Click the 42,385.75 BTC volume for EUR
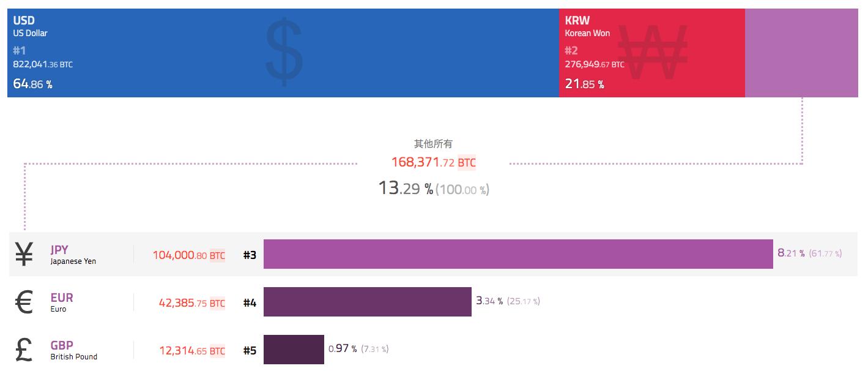Image resolution: width=868 pixels, height=371 pixels. pyautogui.click(x=191, y=303)
